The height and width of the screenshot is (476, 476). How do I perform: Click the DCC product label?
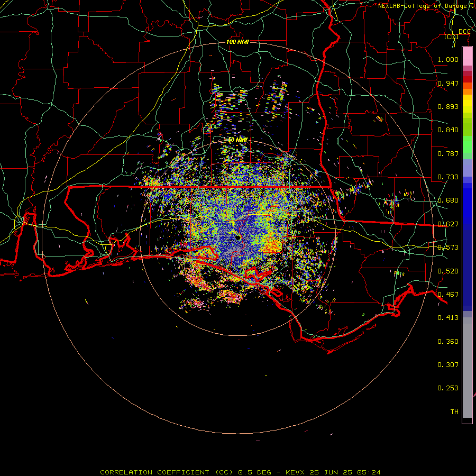(x=464, y=32)
